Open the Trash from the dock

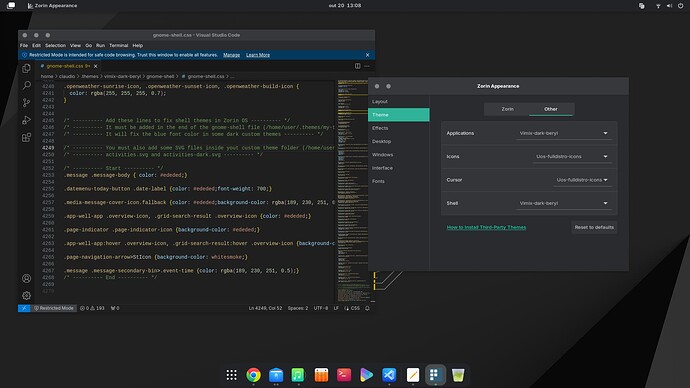coord(458,375)
